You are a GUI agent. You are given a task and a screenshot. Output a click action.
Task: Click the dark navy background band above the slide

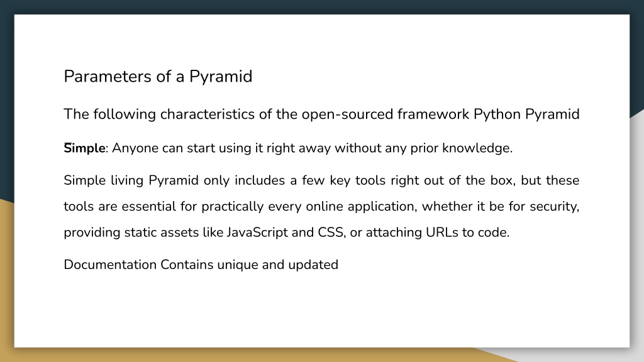(x=322, y=6)
